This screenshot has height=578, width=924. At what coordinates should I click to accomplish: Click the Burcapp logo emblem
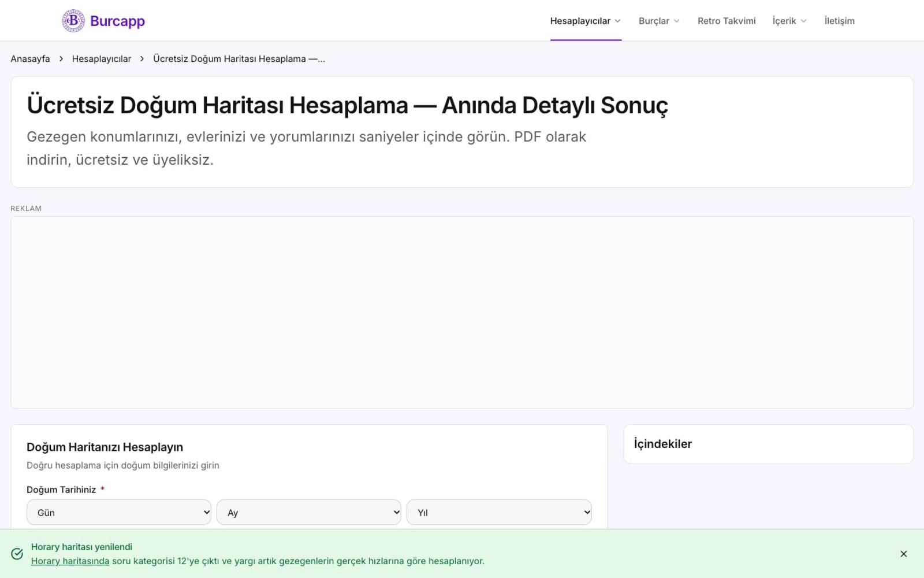73,21
